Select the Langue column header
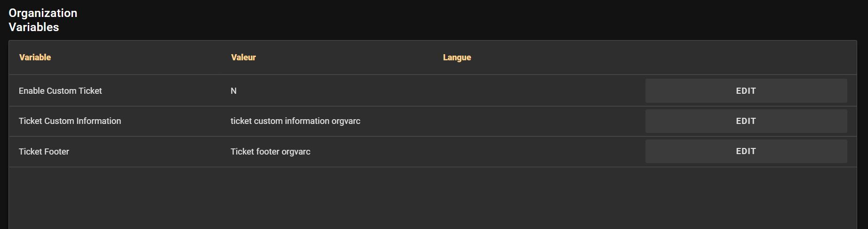The height and width of the screenshot is (229, 868). coord(457,57)
